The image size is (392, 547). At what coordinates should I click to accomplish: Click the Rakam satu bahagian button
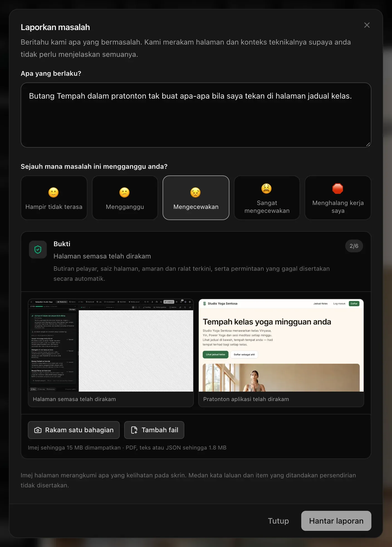74,430
